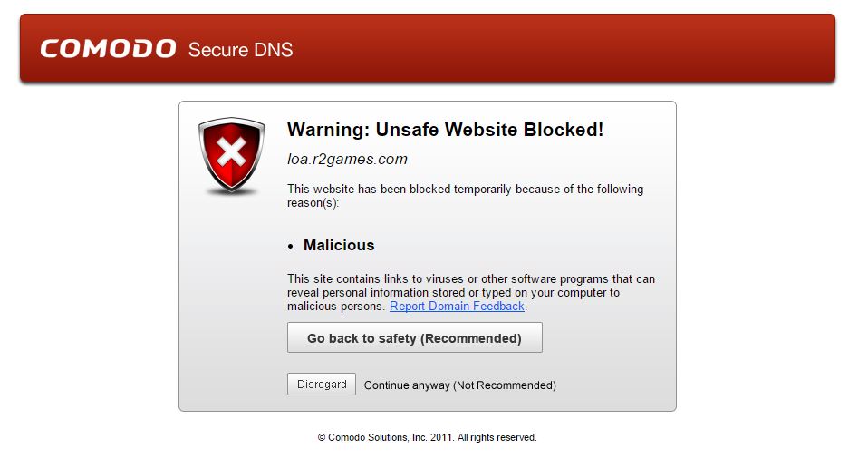The height and width of the screenshot is (468, 868).
Task: Click the Continue anyway (Not Recommended) label
Action: [x=459, y=385]
